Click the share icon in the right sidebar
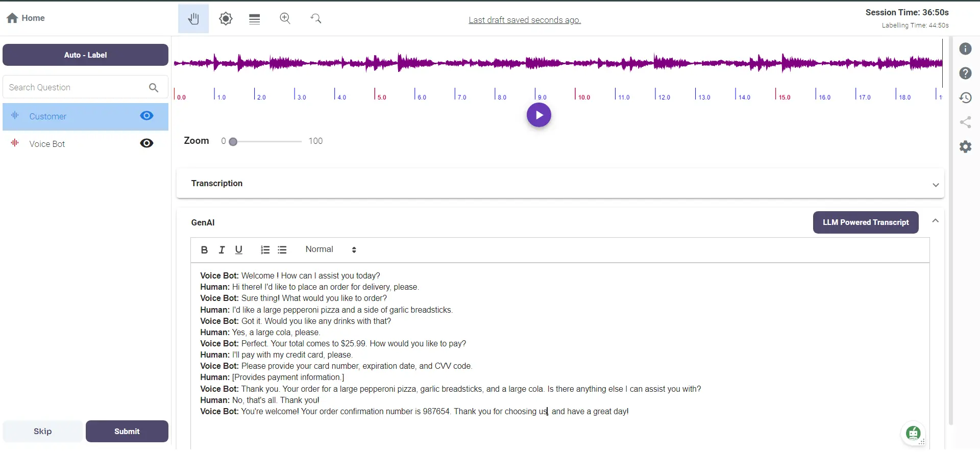 pos(965,122)
